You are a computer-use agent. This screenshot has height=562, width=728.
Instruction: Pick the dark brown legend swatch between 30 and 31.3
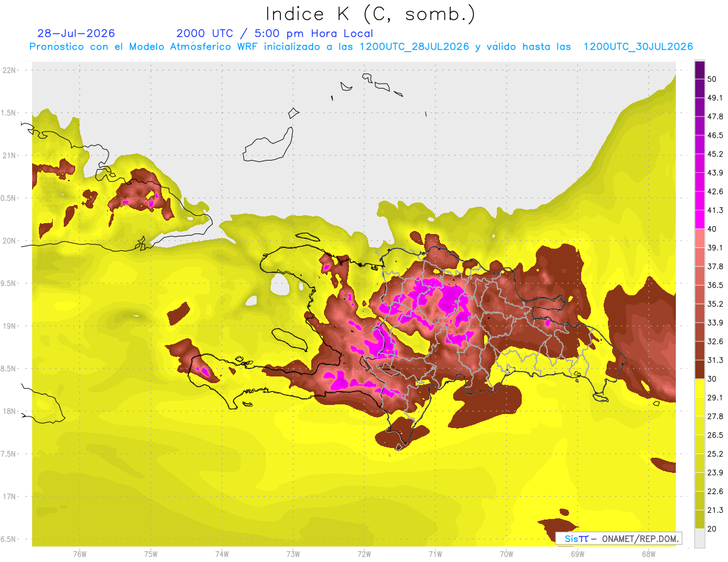click(699, 370)
